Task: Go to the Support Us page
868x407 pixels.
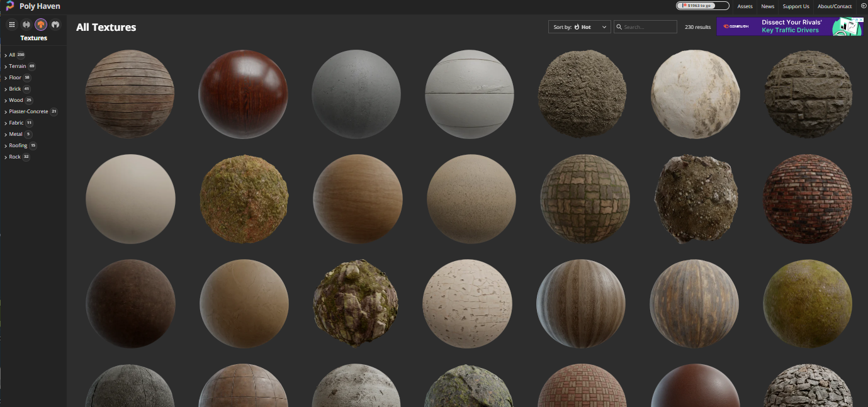Action: tap(796, 6)
